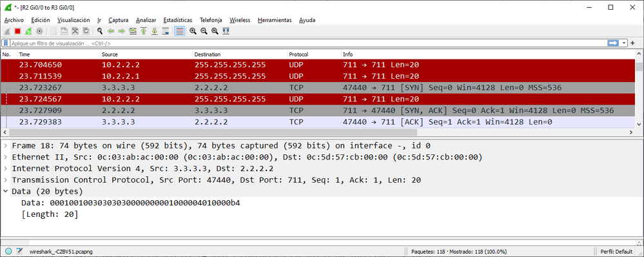Open the Wireless menu
Viewport: 644px width, 257px height.
[x=239, y=20]
